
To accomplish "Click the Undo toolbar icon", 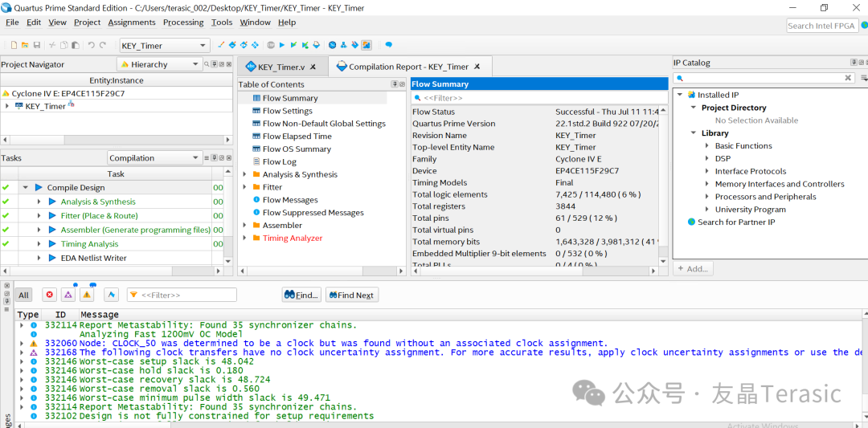I will point(92,45).
